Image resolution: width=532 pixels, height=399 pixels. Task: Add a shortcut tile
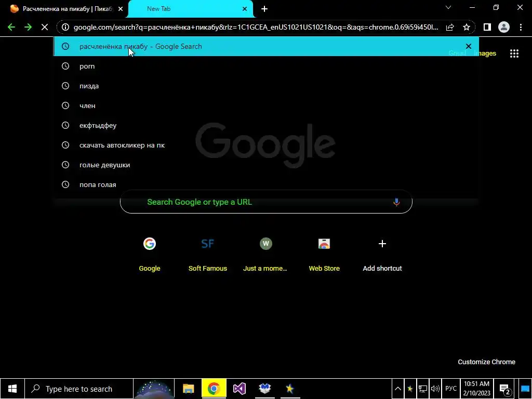click(382, 254)
